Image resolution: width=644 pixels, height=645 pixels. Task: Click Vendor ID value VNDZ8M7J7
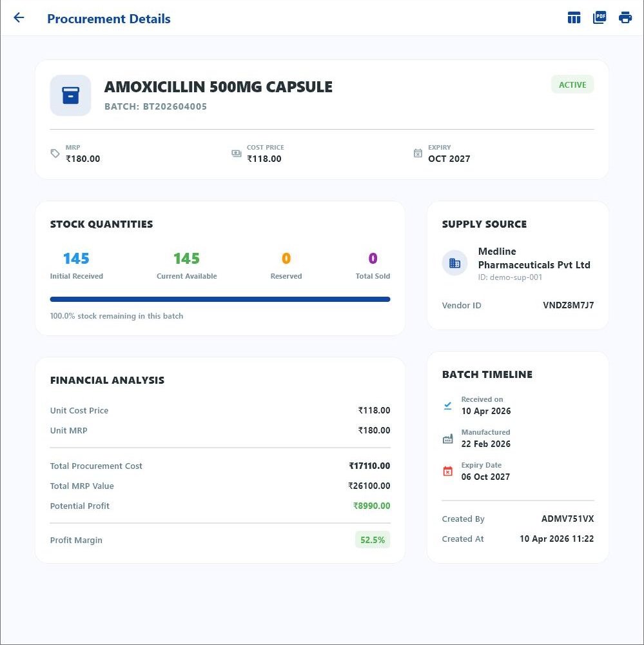click(x=569, y=305)
